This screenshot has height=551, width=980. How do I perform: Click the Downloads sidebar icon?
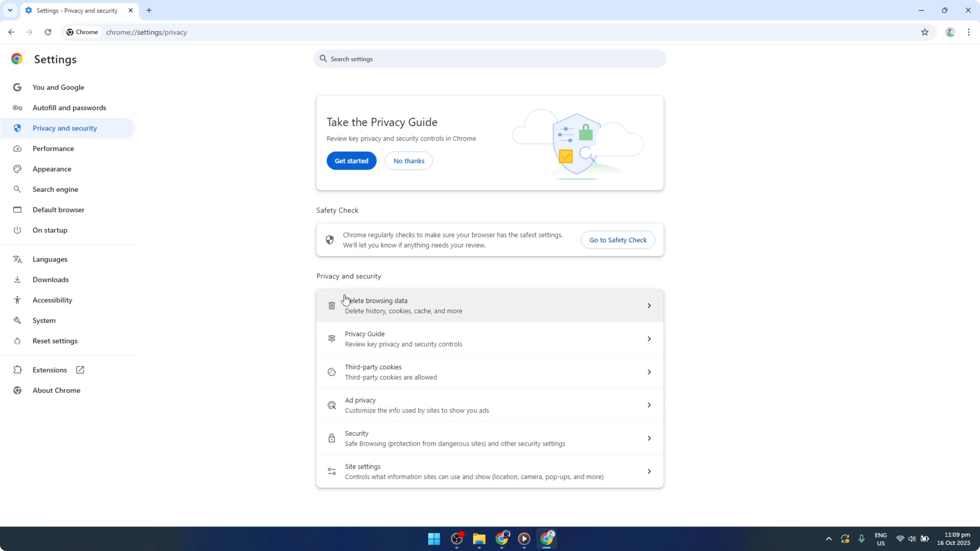17,279
